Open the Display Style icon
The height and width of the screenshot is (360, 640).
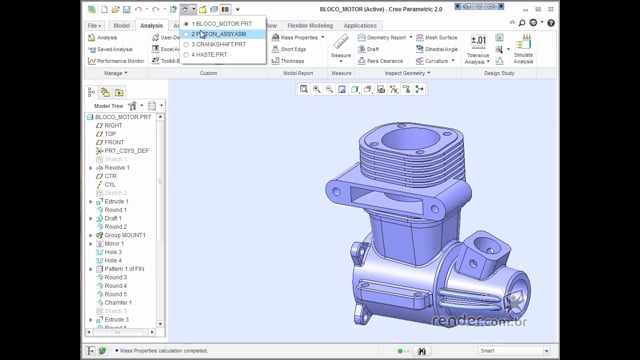point(355,89)
